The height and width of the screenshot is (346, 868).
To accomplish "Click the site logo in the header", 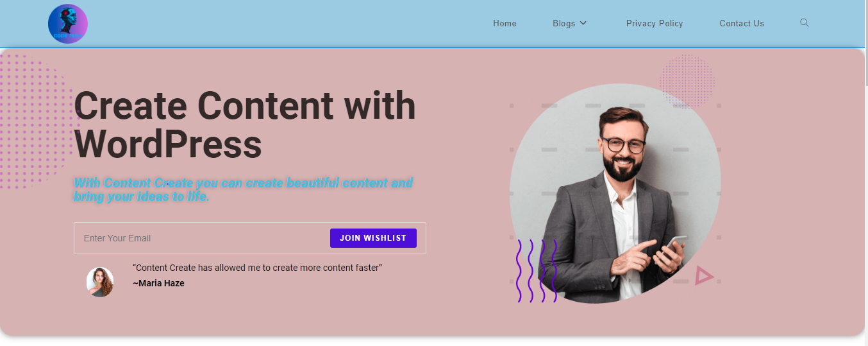I will (68, 24).
